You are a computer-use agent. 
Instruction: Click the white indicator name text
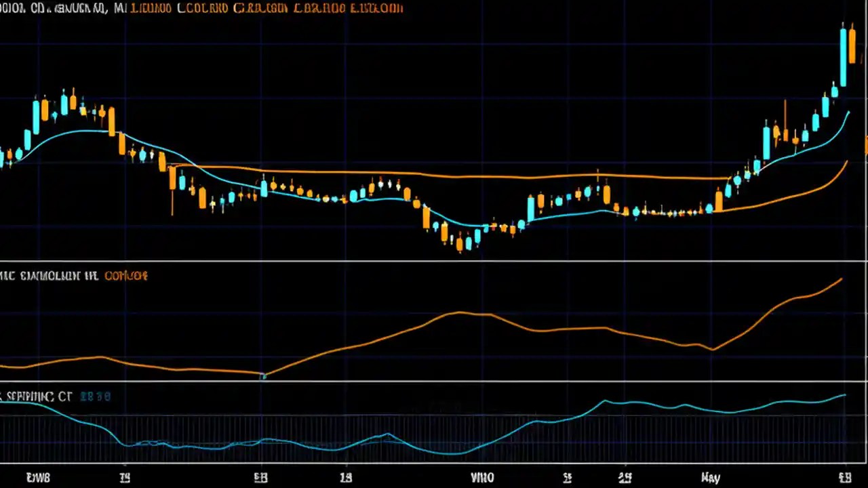point(47,276)
